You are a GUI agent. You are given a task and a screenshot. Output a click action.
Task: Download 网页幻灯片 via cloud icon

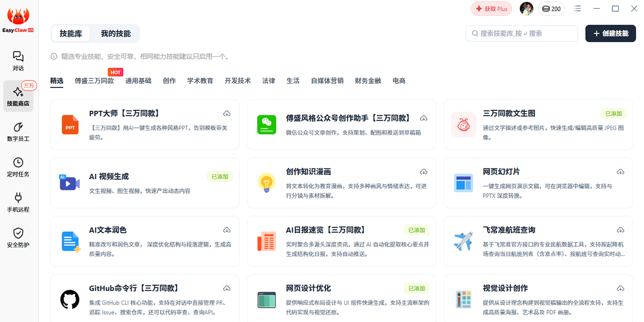(621, 172)
